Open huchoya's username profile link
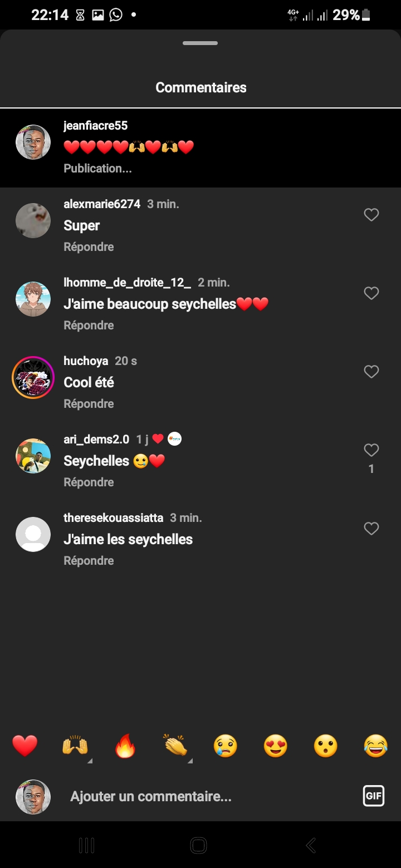 pos(86,361)
